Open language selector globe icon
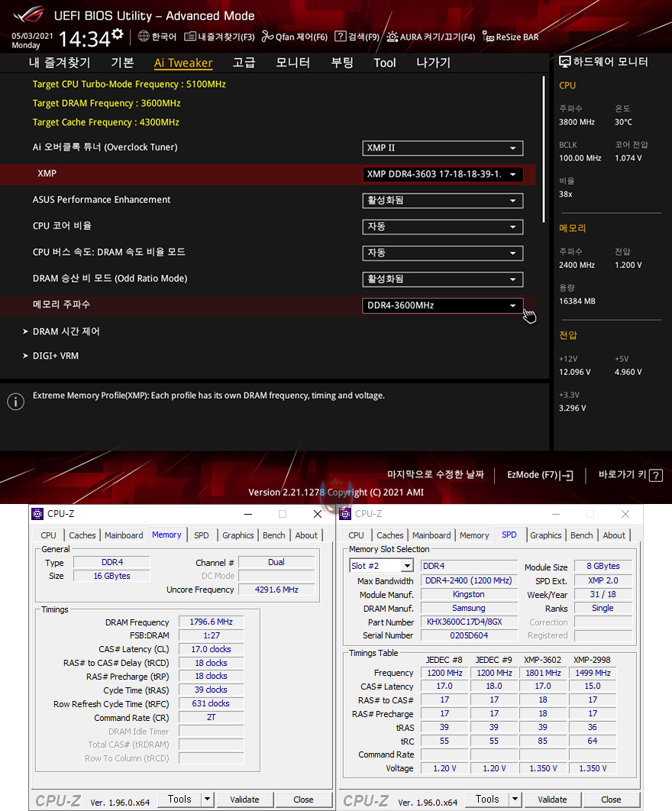Screen dimensions: 672x811 (x=144, y=36)
